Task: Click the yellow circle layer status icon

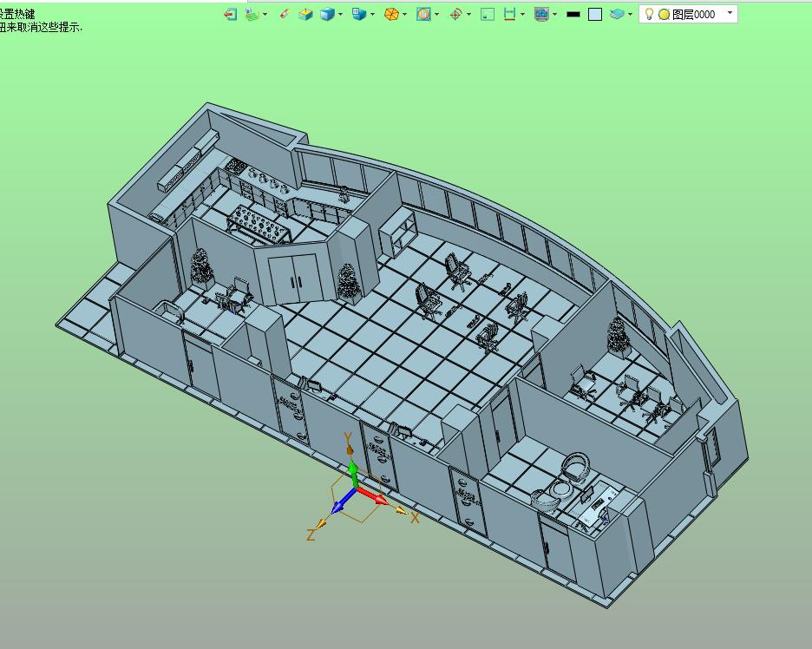Action: pos(664,15)
